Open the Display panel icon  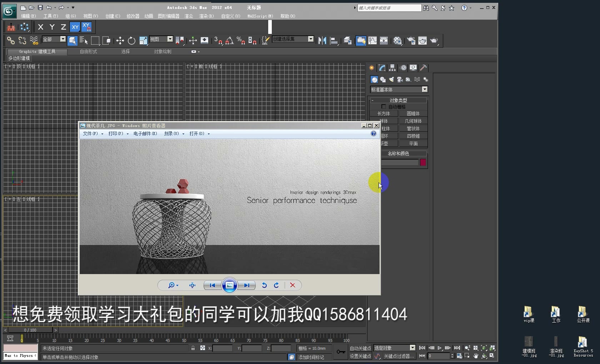[413, 68]
